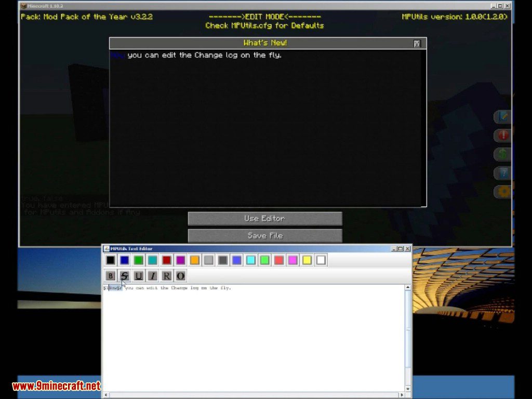532x399 pixels.
Task: Pick the black color swatch
Action: tap(110, 260)
